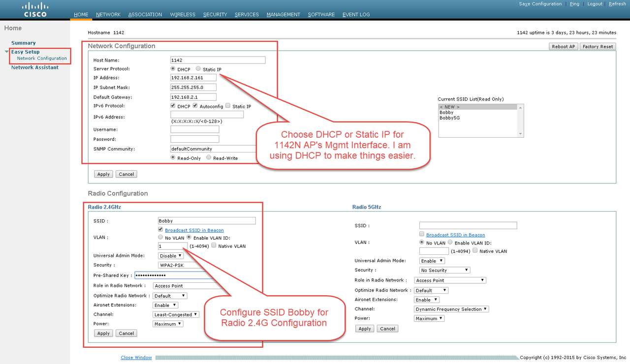
Task: Select the SNMP Read-Write radio
Action: (209, 157)
